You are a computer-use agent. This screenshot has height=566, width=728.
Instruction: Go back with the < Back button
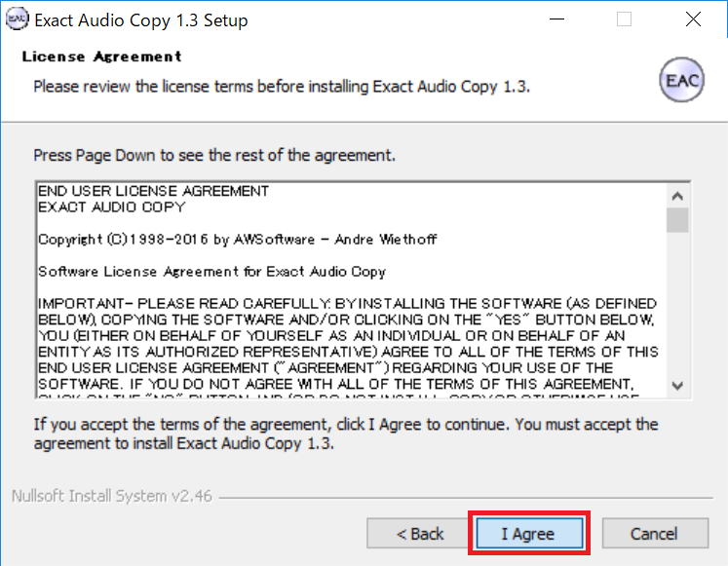(x=420, y=534)
